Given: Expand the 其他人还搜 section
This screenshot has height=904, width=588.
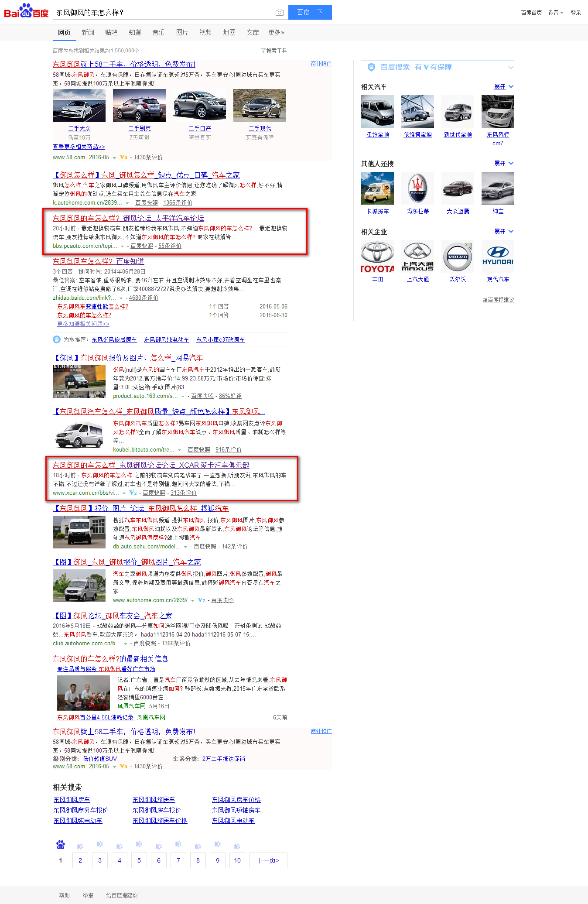Looking at the screenshot, I should pyautogui.click(x=504, y=164).
